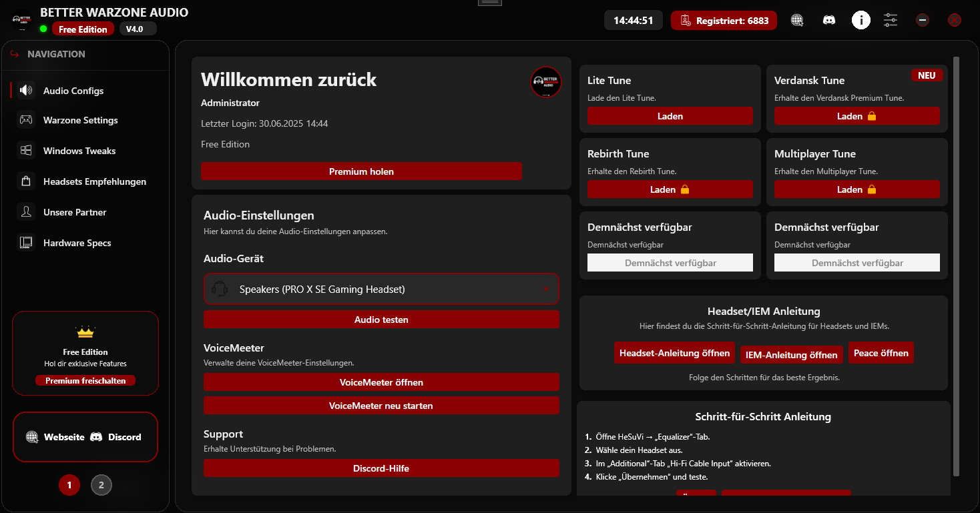This screenshot has width=980, height=513.
Task: Open Windows Tweaks navigation item
Action: point(85,151)
